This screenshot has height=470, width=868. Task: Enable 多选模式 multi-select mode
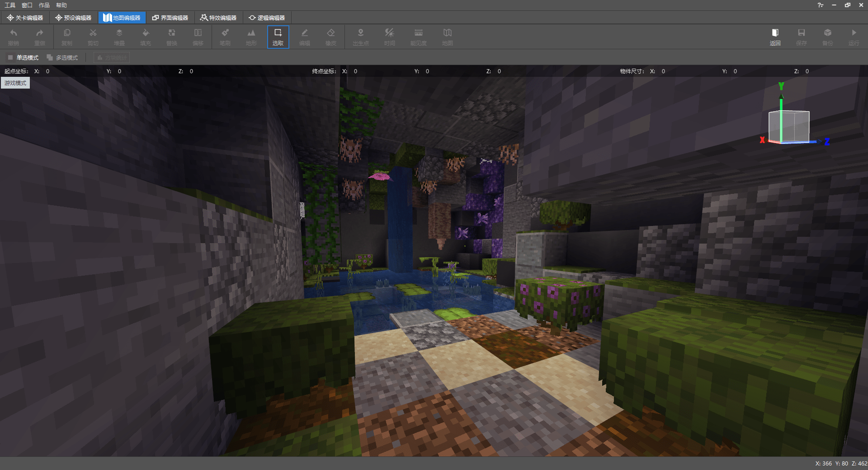(62, 57)
